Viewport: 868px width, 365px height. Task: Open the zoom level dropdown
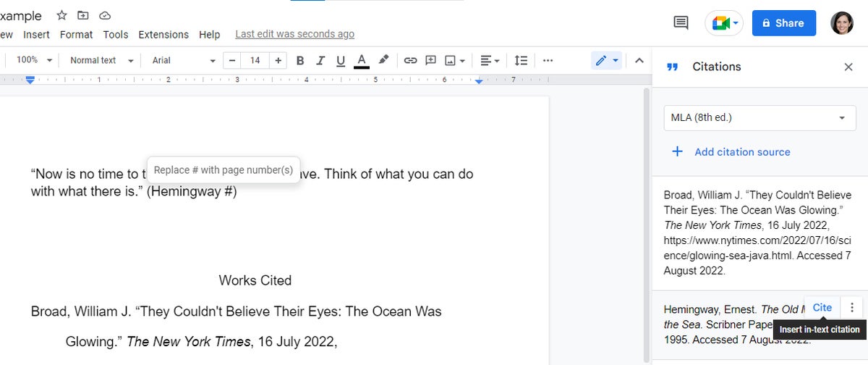[33, 61]
